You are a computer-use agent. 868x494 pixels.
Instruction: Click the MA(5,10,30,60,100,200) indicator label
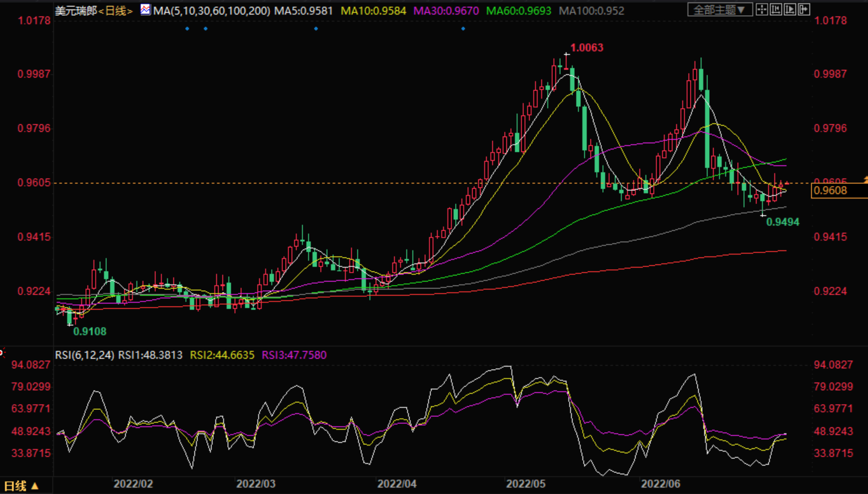[x=211, y=11]
